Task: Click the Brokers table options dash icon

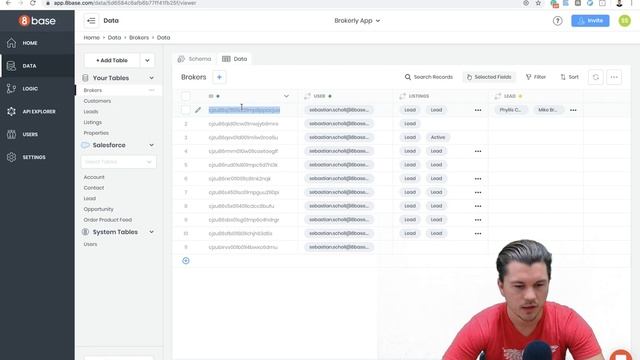Action: click(x=151, y=90)
